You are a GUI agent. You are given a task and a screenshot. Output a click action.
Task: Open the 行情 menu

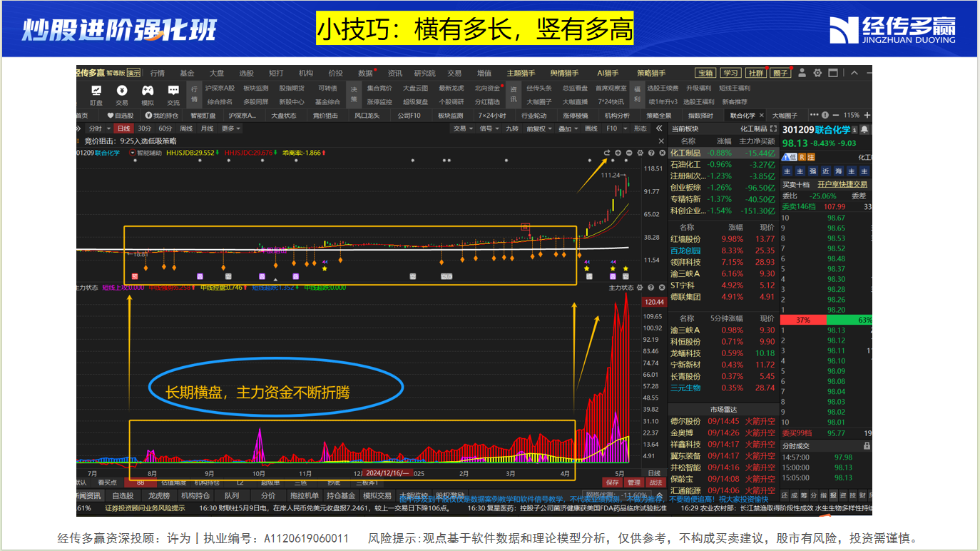coord(157,73)
